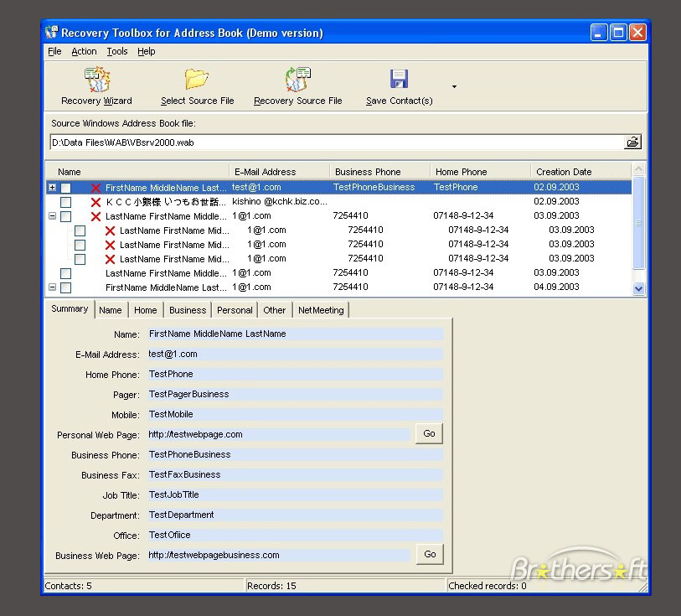Switch to the Home tab

146,310
